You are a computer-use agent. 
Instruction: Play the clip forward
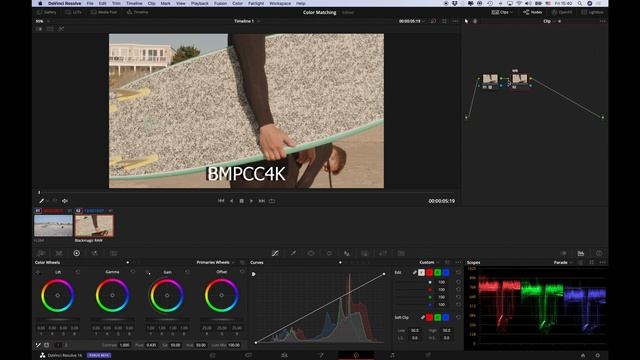[x=251, y=201]
